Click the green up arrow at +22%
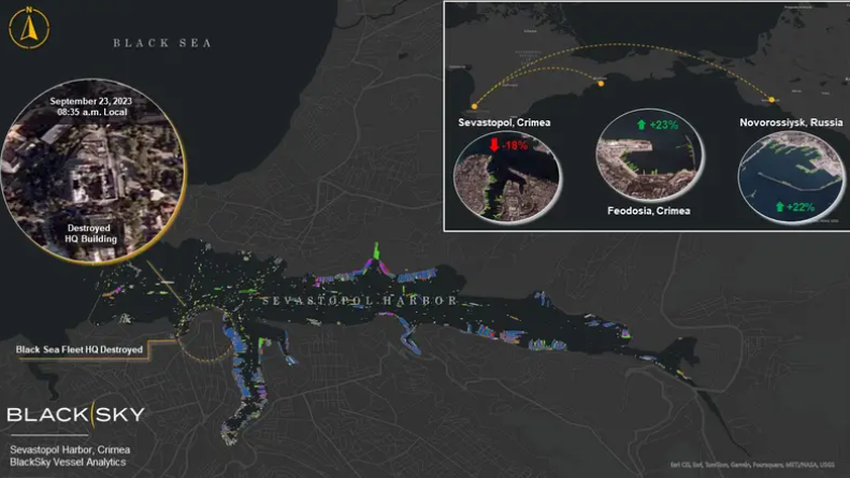850x478 pixels. point(777,206)
